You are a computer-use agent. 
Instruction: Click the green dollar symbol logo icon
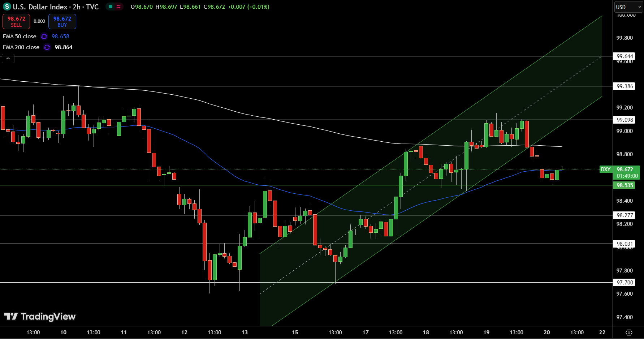[x=7, y=7]
